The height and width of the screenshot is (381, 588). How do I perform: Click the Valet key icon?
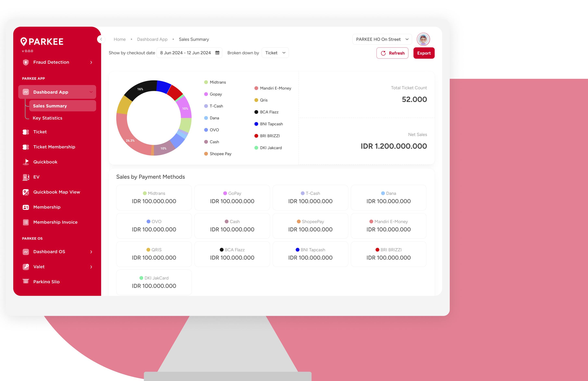pyautogui.click(x=26, y=267)
